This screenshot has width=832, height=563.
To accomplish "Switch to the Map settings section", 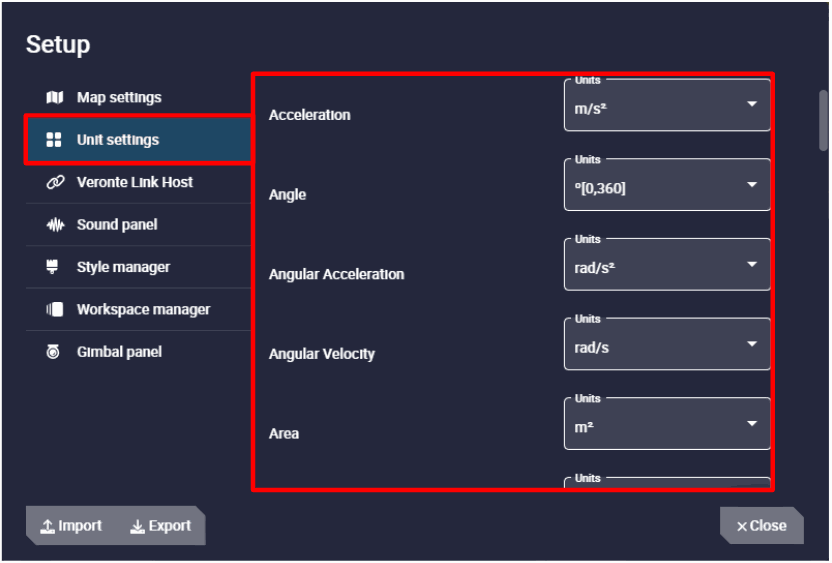I will pos(118,98).
